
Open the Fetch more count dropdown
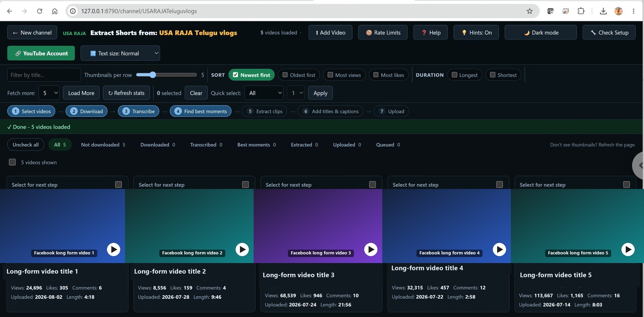pos(49,93)
